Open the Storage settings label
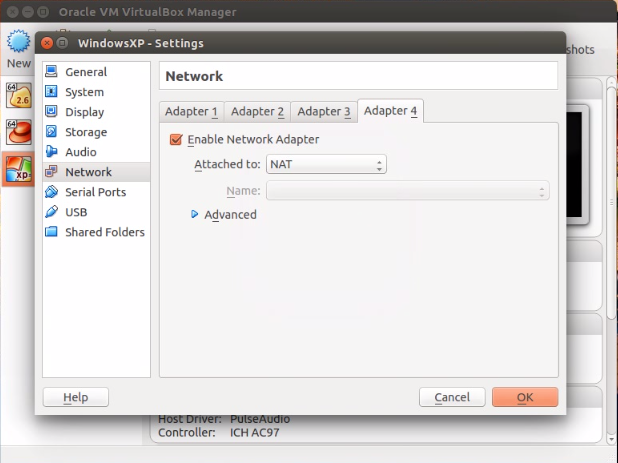 tap(86, 132)
